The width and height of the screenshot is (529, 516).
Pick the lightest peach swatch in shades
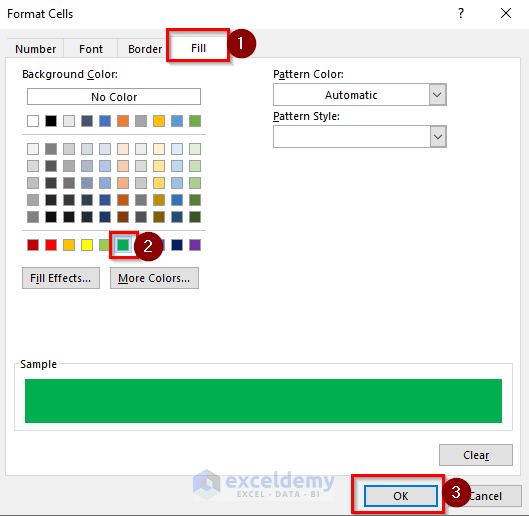tap(123, 148)
